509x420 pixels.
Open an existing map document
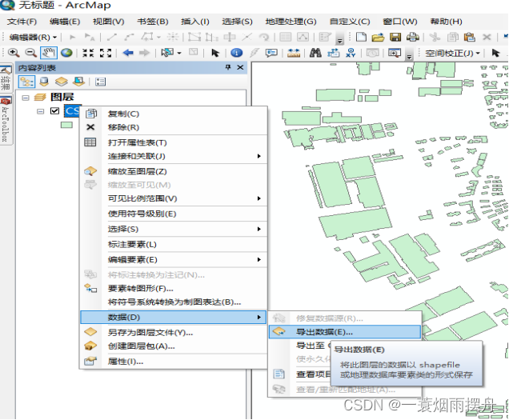(x=378, y=37)
